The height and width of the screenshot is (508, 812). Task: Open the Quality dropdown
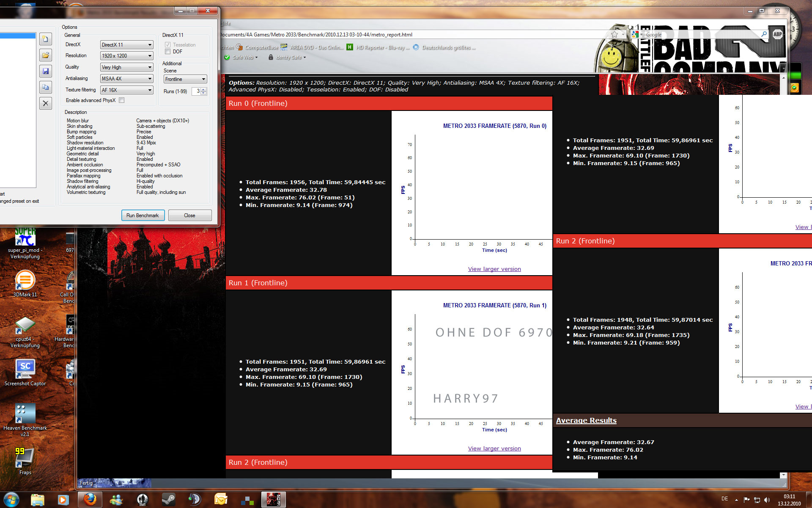[x=126, y=67]
